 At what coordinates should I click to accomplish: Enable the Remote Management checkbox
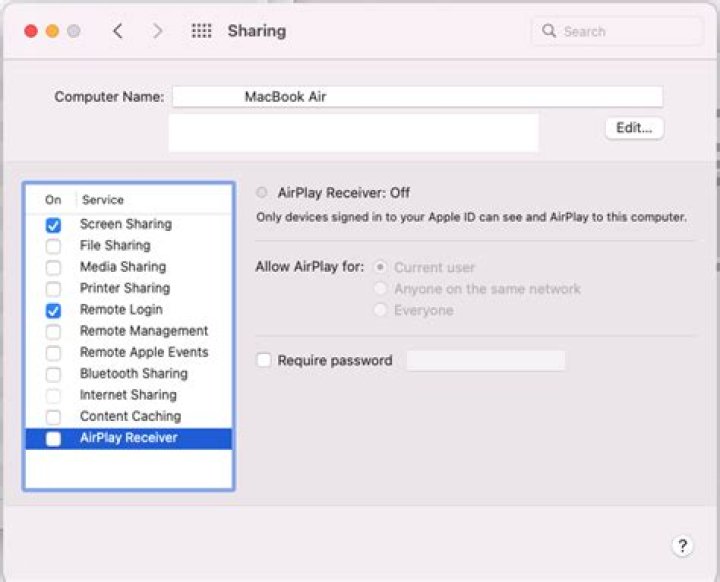click(53, 332)
